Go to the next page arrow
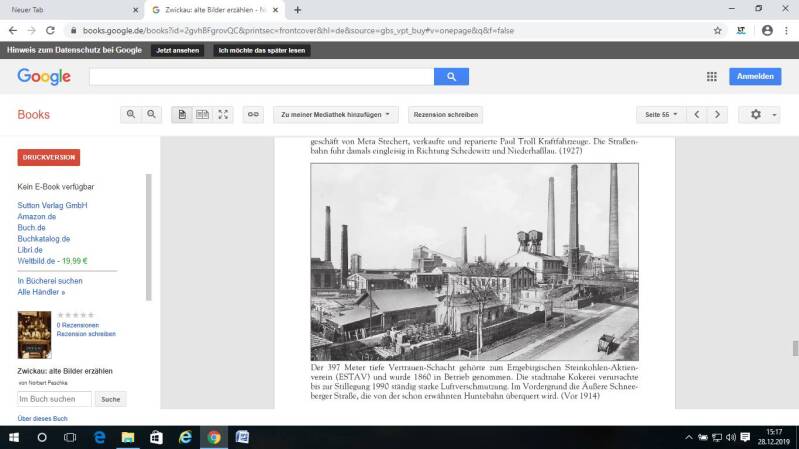 pyautogui.click(x=717, y=115)
